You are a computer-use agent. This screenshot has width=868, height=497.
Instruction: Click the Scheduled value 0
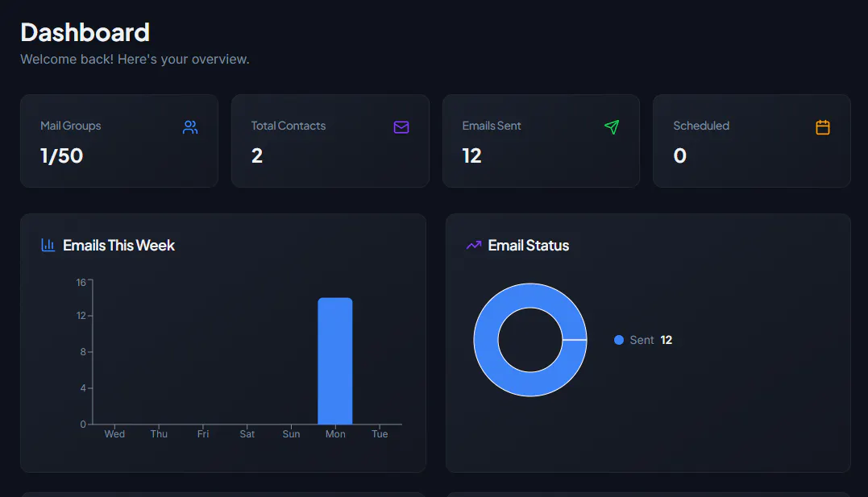(x=679, y=155)
